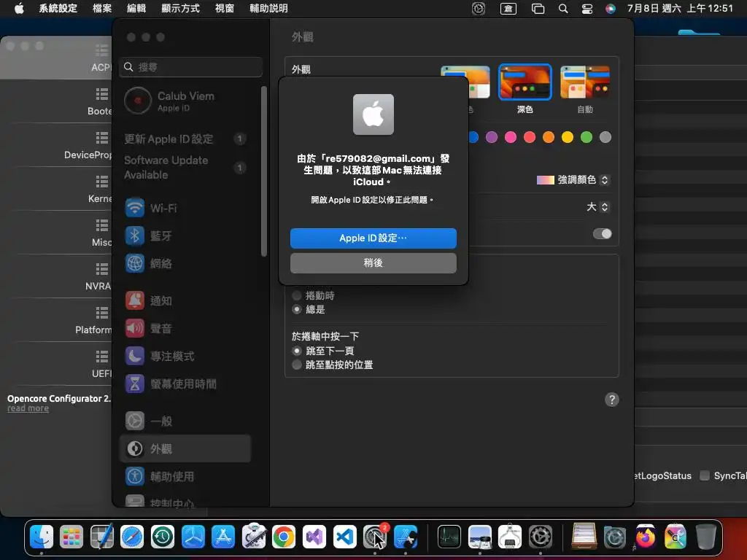747x560 pixels.
Task: Choose the green accent color
Action: [587, 137]
